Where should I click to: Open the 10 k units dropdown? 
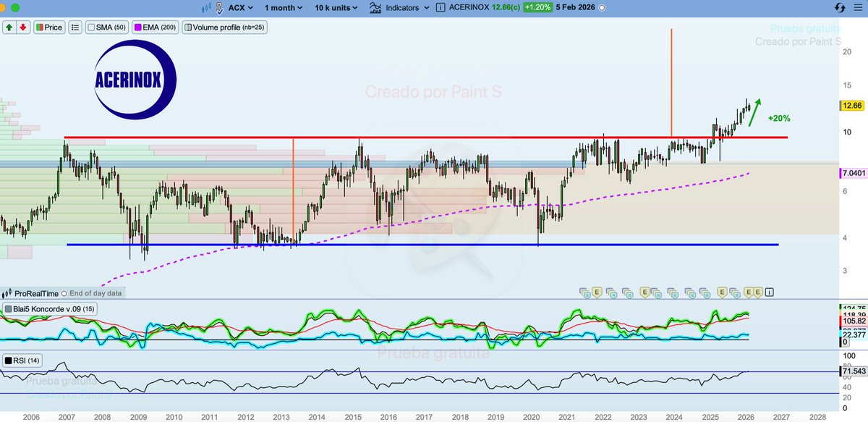[x=336, y=8]
